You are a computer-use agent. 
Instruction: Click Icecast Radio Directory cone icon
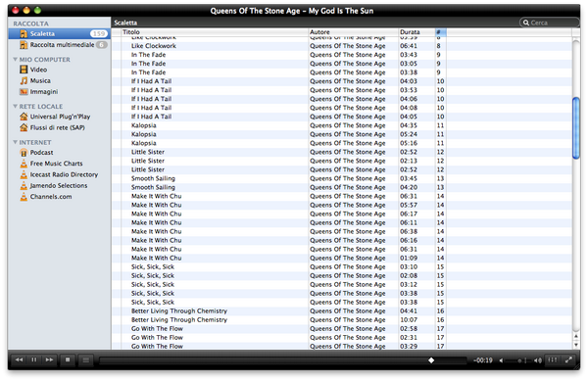tap(24, 174)
